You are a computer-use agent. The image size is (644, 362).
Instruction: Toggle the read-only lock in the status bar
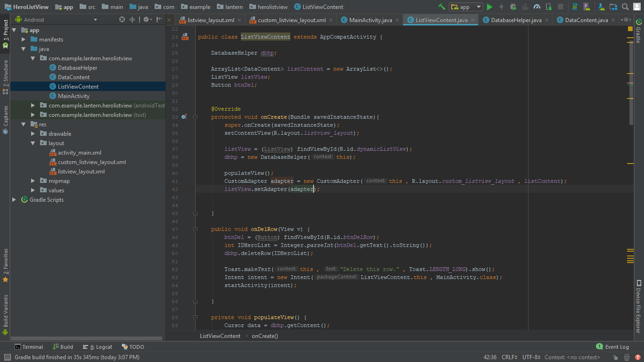pyautogui.click(x=615, y=357)
